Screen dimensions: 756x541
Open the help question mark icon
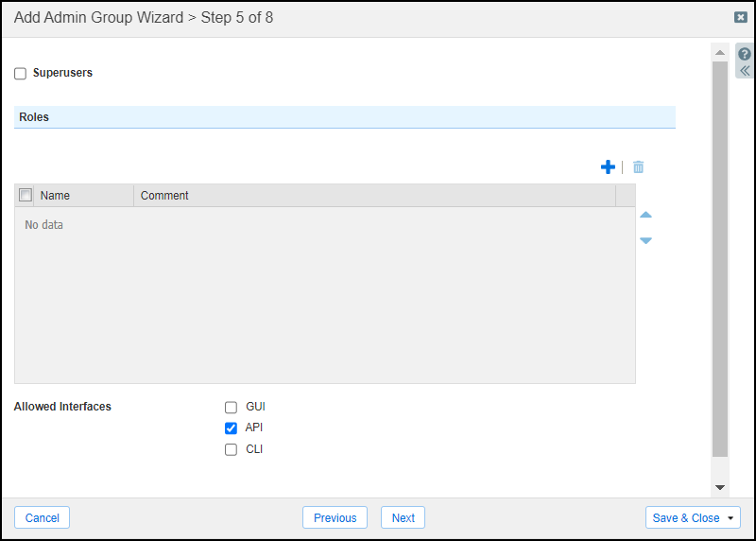coord(744,54)
